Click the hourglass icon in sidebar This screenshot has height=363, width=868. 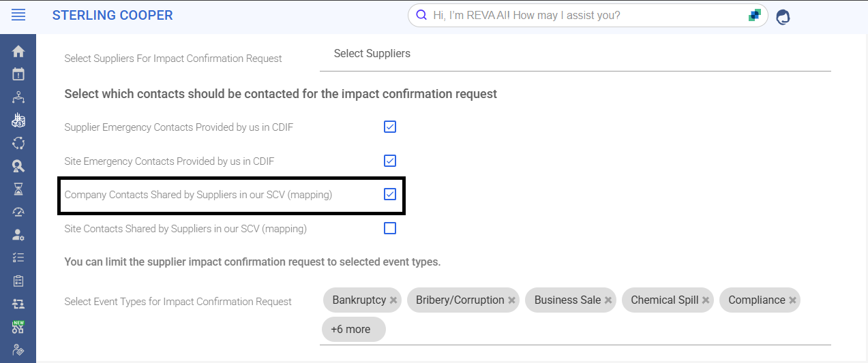tap(18, 189)
